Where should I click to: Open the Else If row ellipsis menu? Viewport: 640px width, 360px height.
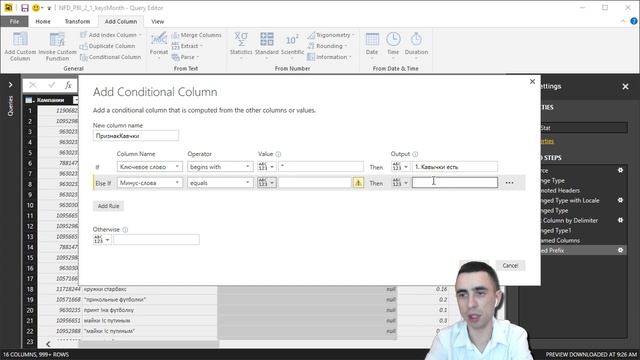pos(509,183)
